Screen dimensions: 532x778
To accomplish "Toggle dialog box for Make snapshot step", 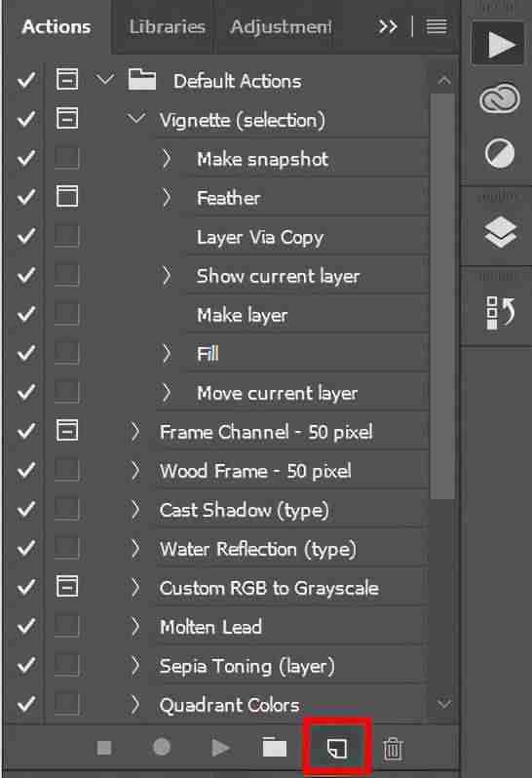I will pyautogui.click(x=67, y=158).
